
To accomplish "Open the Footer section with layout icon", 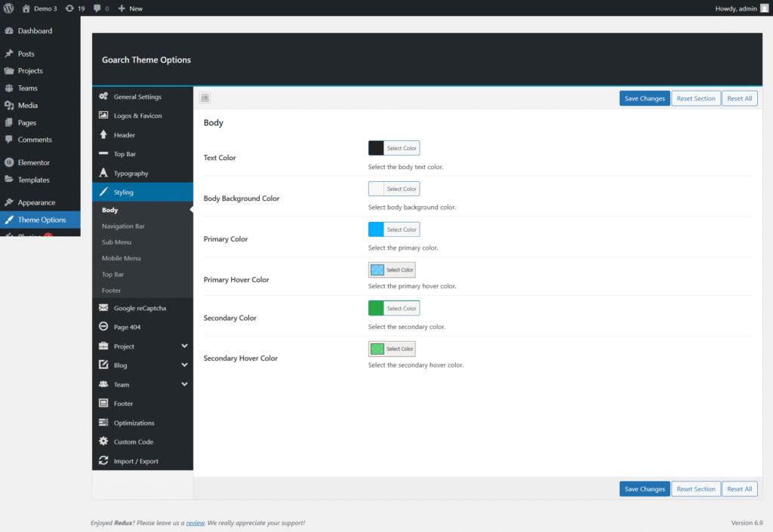I will click(143, 404).
